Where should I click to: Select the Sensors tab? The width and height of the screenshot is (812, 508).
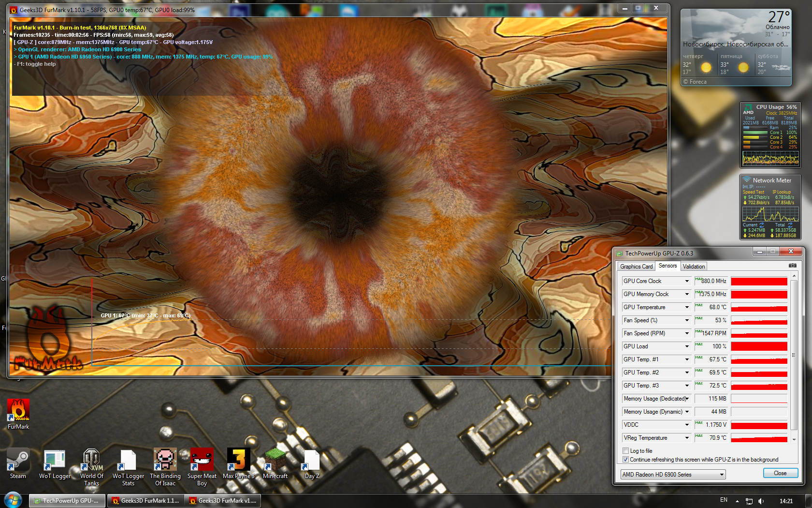click(x=667, y=266)
